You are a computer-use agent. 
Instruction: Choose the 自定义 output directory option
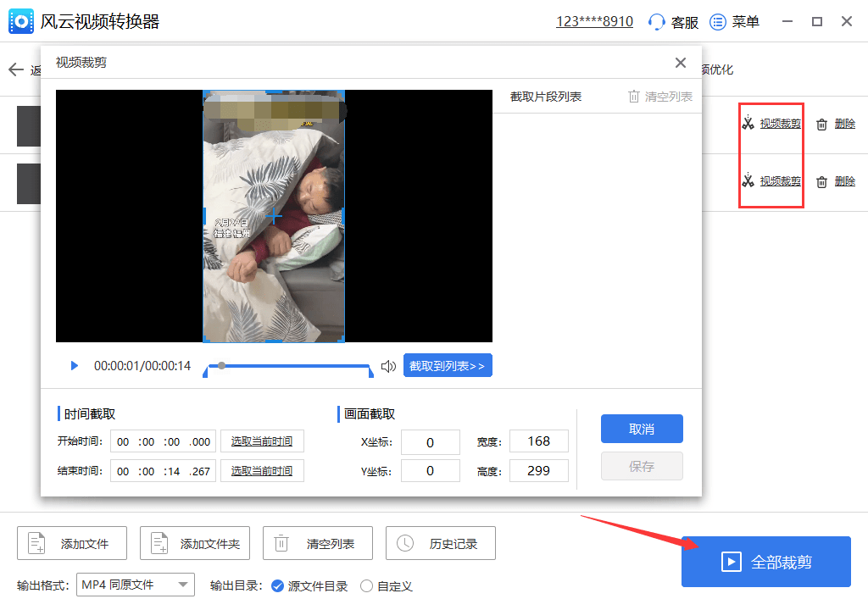click(x=366, y=585)
